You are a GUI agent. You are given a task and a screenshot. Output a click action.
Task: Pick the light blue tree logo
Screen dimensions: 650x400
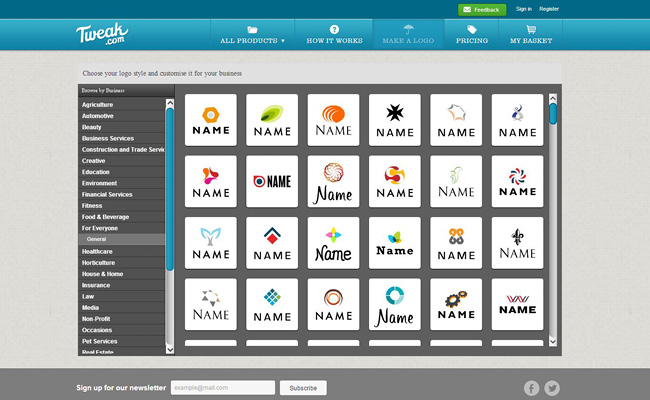(211, 242)
